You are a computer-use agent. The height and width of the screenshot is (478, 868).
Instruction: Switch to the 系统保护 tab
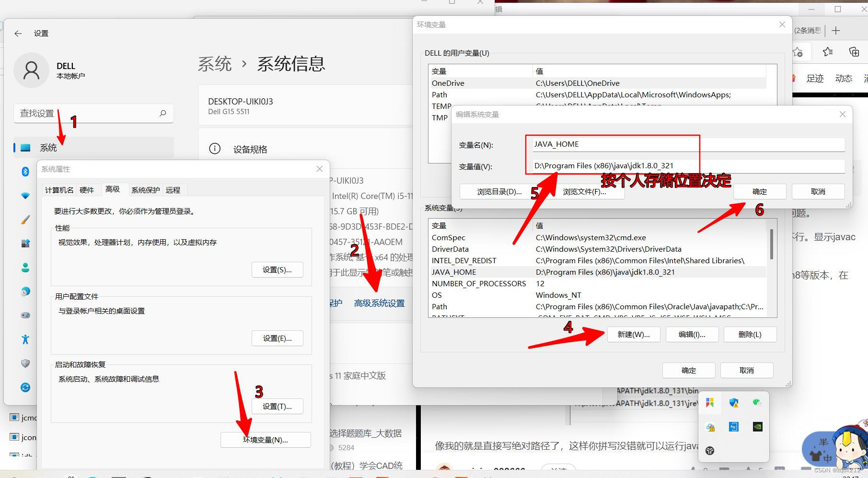pyautogui.click(x=145, y=189)
